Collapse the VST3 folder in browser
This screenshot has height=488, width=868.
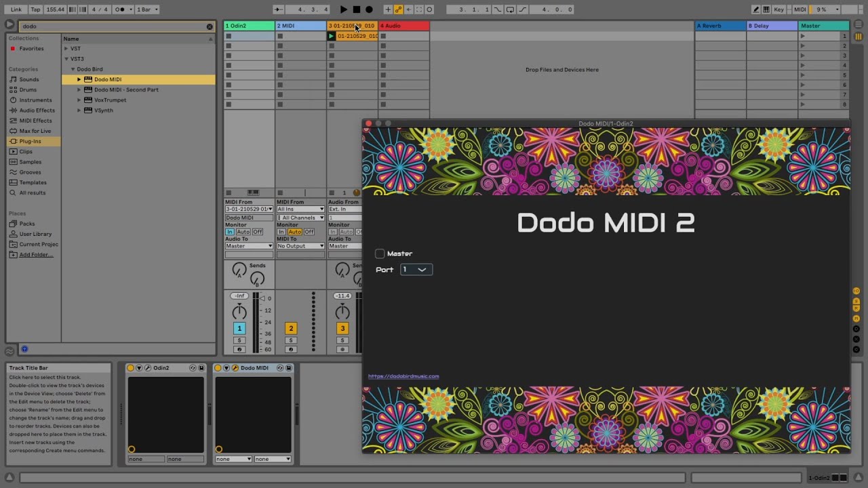(x=66, y=59)
